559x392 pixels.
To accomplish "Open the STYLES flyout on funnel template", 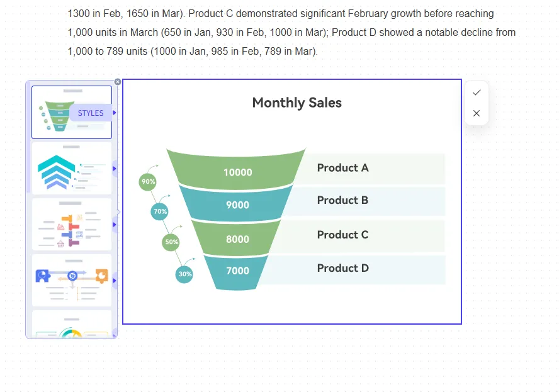I will pos(92,113).
